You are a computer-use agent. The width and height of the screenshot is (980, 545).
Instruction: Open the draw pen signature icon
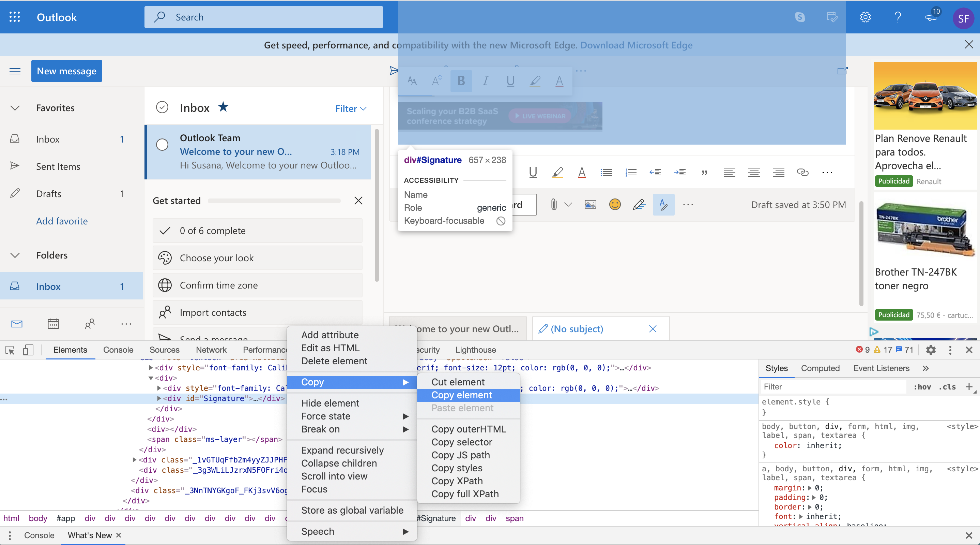point(639,205)
